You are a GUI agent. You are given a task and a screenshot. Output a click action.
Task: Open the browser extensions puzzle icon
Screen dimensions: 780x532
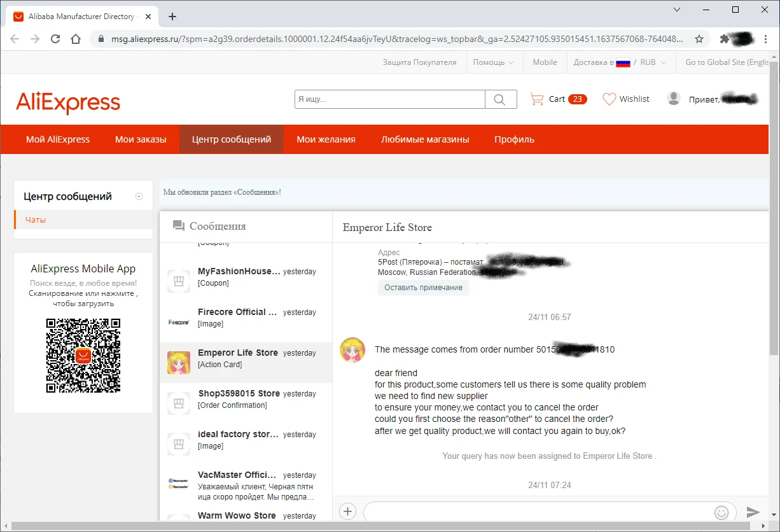(724, 39)
